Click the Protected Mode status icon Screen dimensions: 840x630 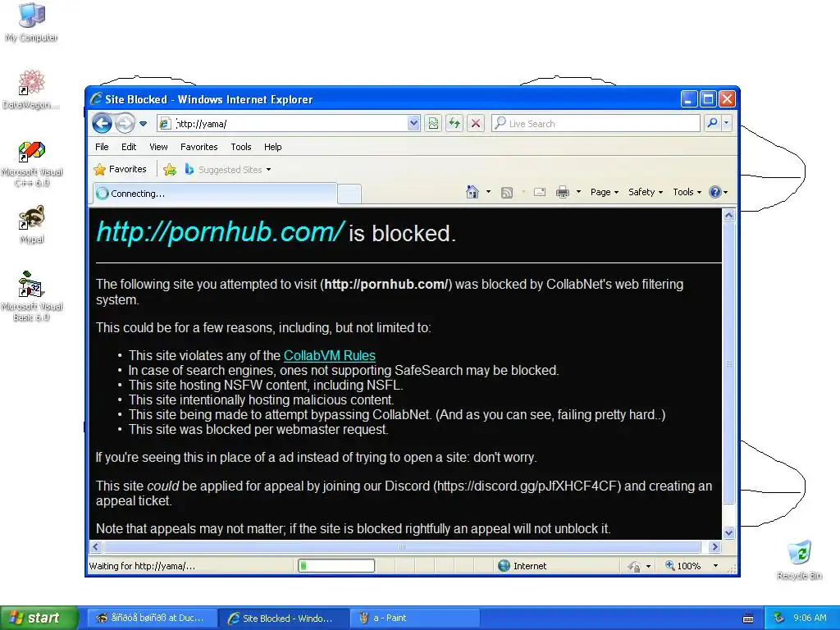pyautogui.click(x=634, y=566)
